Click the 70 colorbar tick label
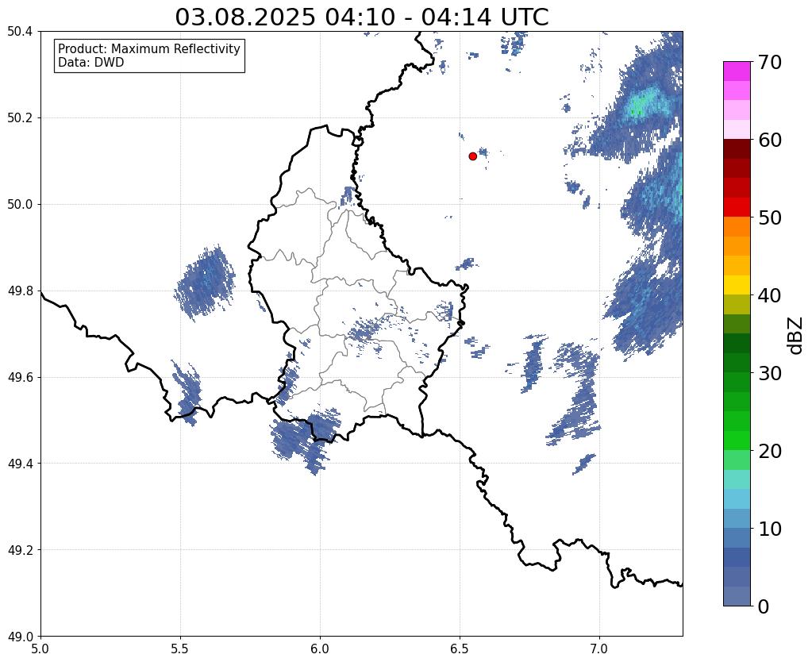The height and width of the screenshot is (662, 812). [770, 62]
